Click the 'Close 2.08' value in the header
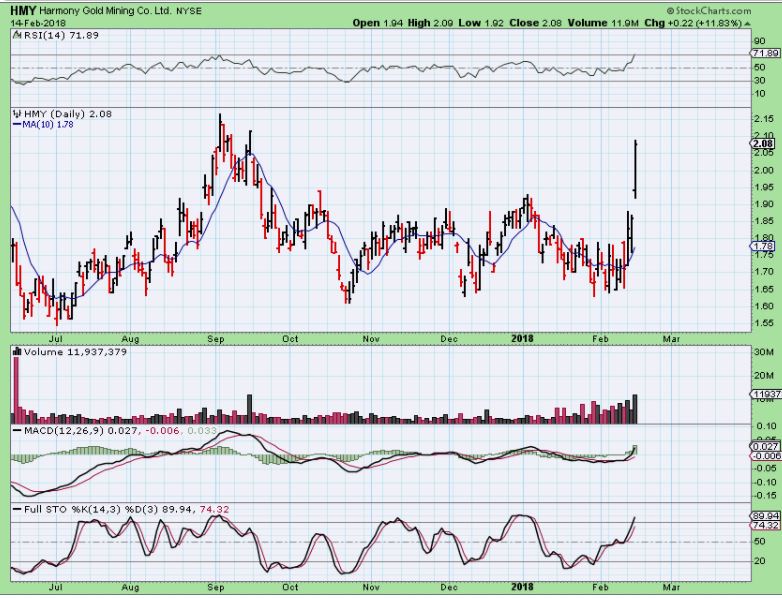 (x=534, y=23)
